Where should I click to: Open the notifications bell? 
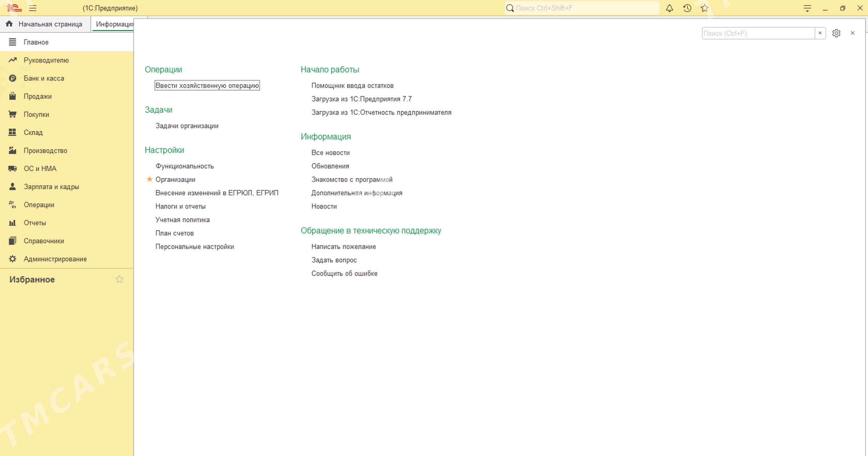(x=670, y=8)
